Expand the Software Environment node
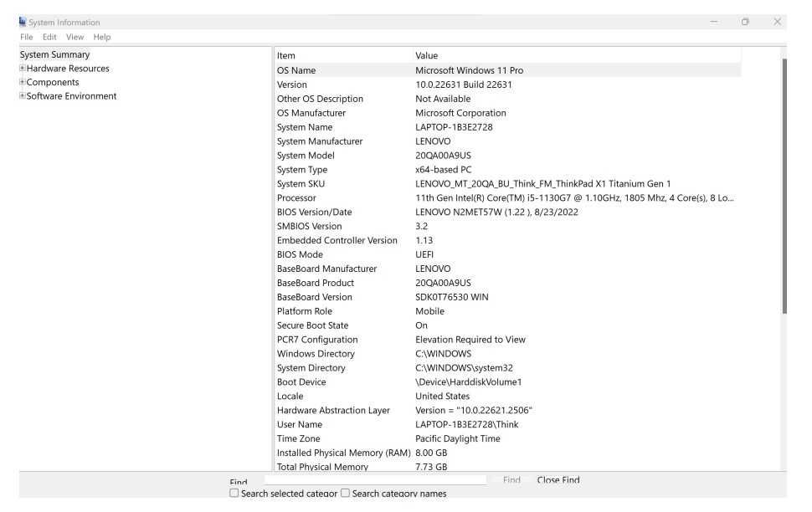812x512 pixels. pyautogui.click(x=23, y=95)
